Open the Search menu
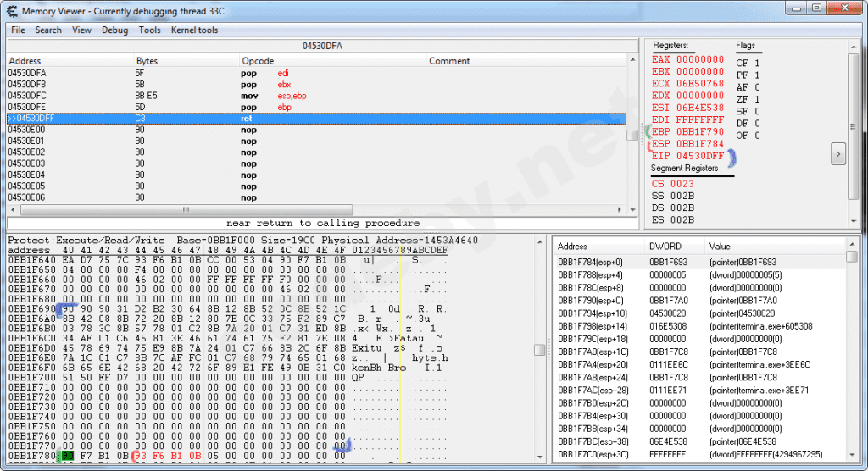868x471 pixels. pyautogui.click(x=48, y=30)
